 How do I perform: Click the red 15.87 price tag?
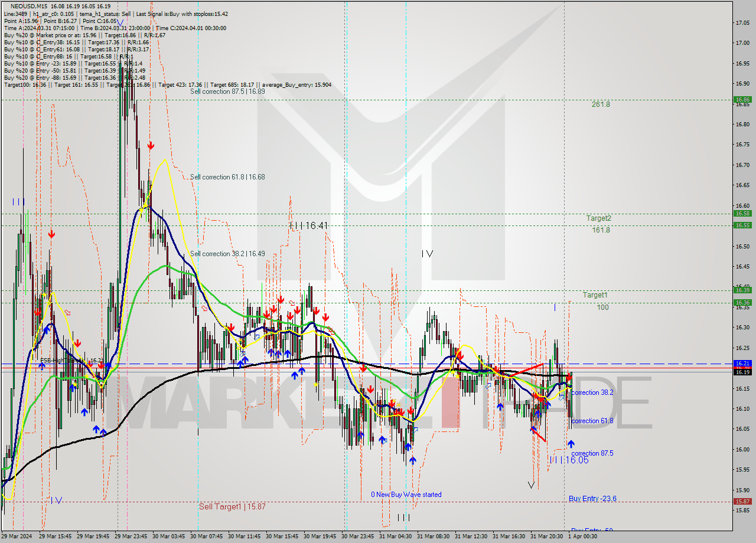tap(742, 502)
